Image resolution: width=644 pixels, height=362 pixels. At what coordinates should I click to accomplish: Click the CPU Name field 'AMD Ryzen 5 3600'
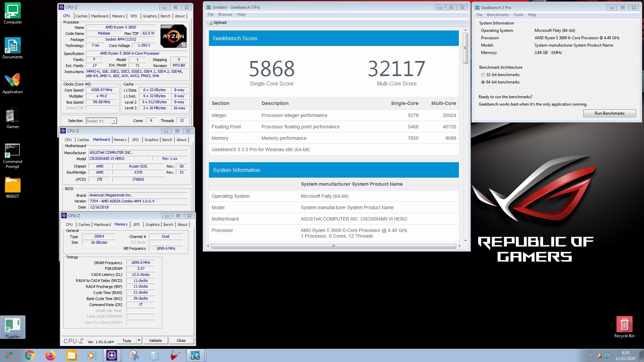click(x=121, y=27)
